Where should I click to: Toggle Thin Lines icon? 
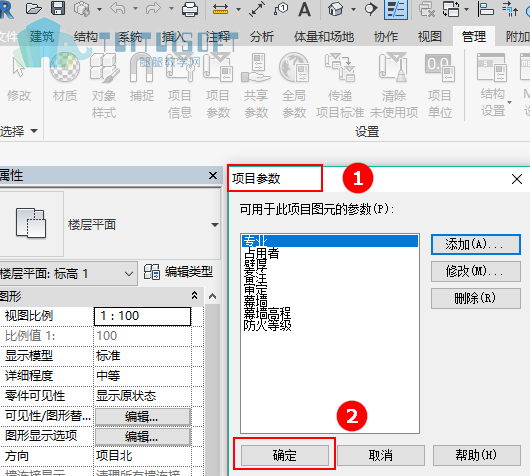[x=396, y=9]
